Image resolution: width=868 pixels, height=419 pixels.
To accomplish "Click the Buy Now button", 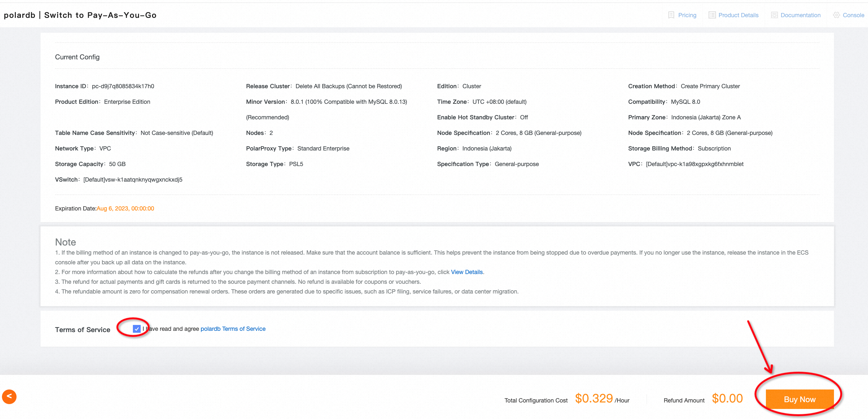I will pyautogui.click(x=800, y=399).
